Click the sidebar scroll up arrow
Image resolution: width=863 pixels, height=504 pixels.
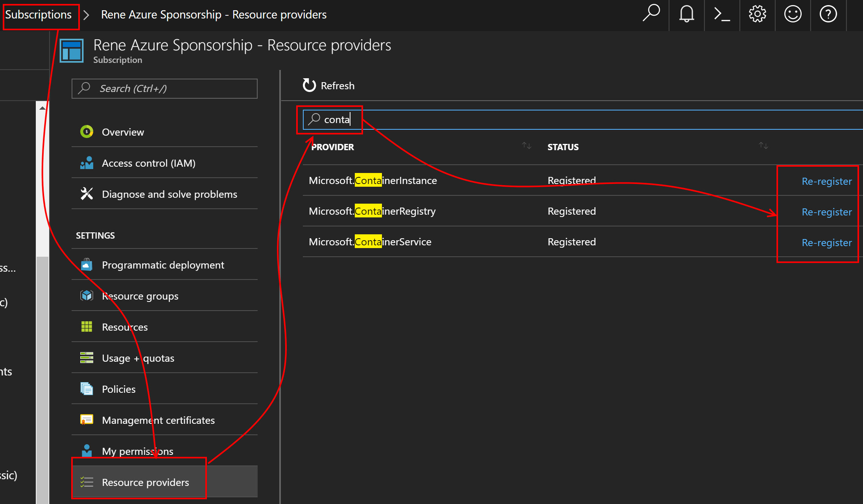click(x=42, y=108)
